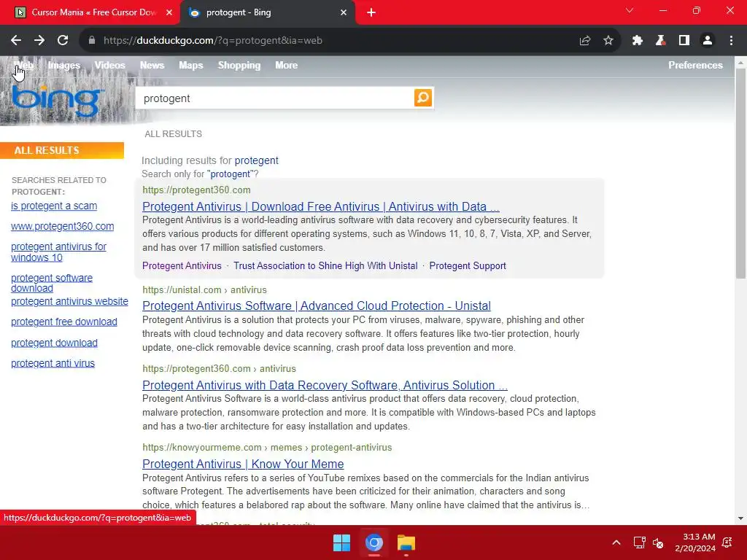This screenshot has width=747, height=560.
Task: Select the Images search category
Action: coord(64,65)
